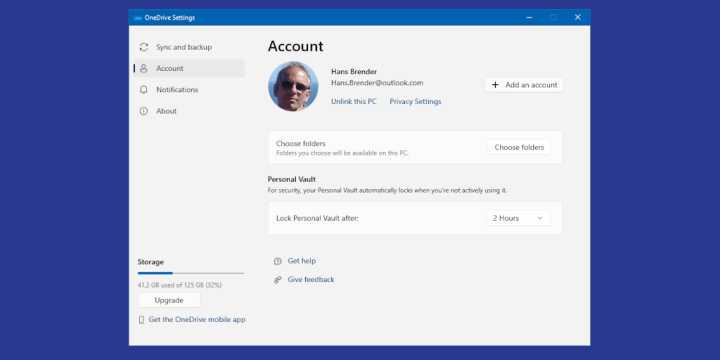
Task: Open Get the OneDrive mobile app link
Action: 197,320
